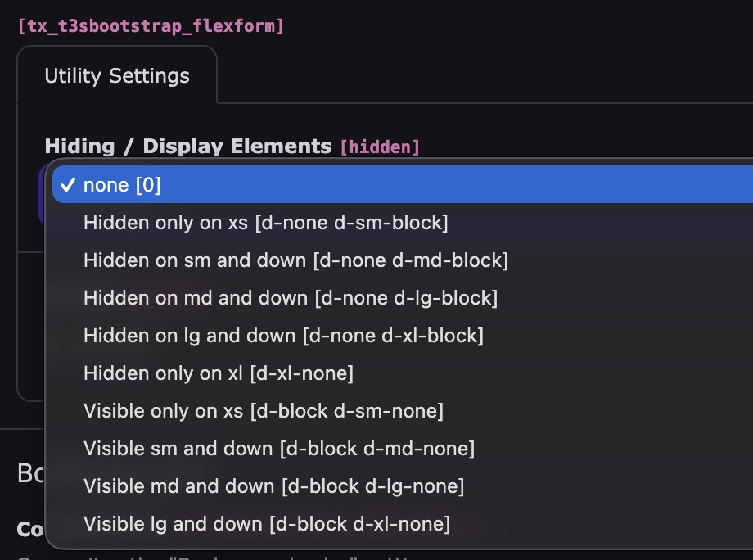Select "Hidden on md and down"
753x560 pixels.
(290, 298)
